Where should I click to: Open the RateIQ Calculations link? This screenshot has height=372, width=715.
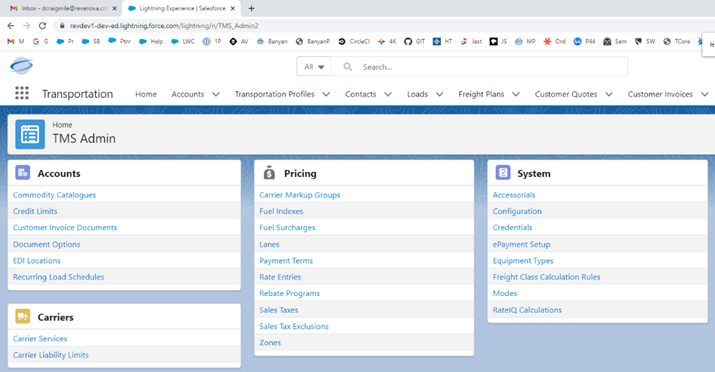click(x=527, y=310)
